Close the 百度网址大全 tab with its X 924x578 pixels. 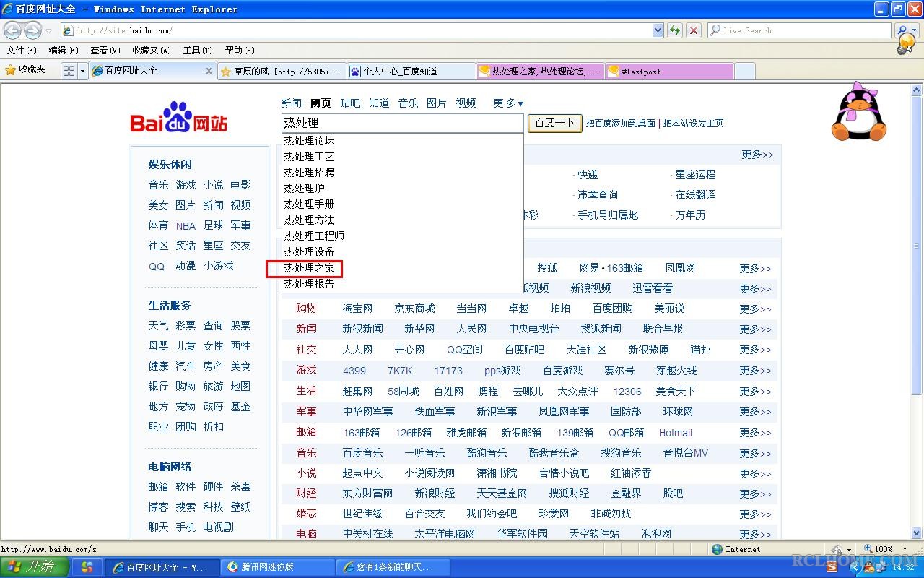[x=209, y=71]
